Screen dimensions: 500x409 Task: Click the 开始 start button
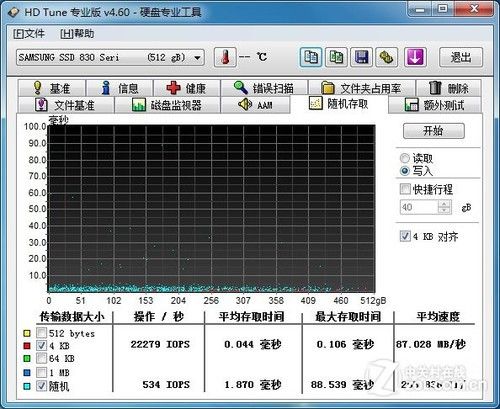tap(434, 131)
